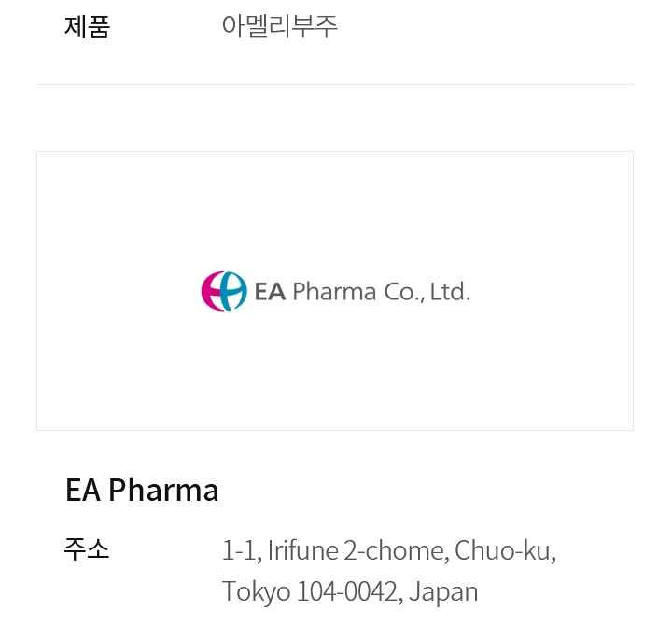
Task: Click the product name 아멜리부주
Action: pos(280,27)
